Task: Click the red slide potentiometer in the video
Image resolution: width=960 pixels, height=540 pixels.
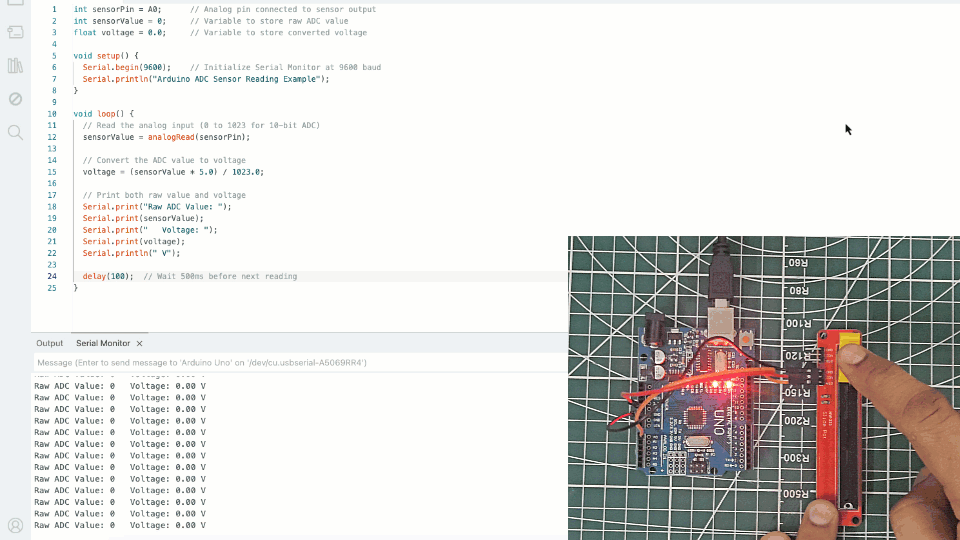Action: point(840,429)
